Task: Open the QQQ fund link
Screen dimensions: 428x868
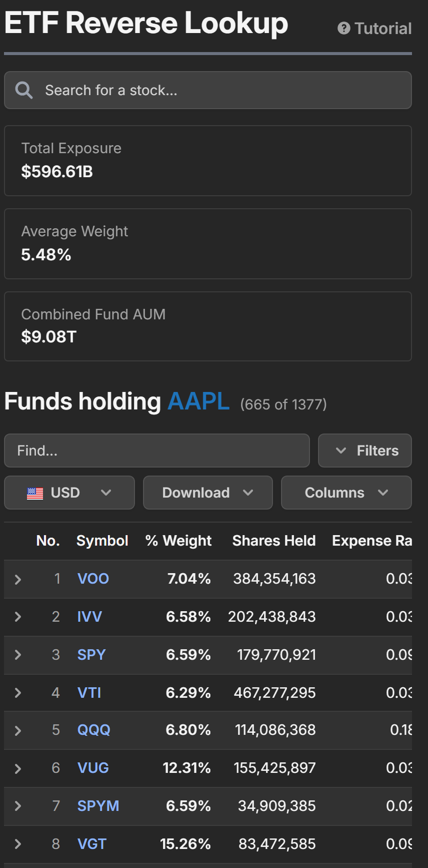Action: pos(93,730)
